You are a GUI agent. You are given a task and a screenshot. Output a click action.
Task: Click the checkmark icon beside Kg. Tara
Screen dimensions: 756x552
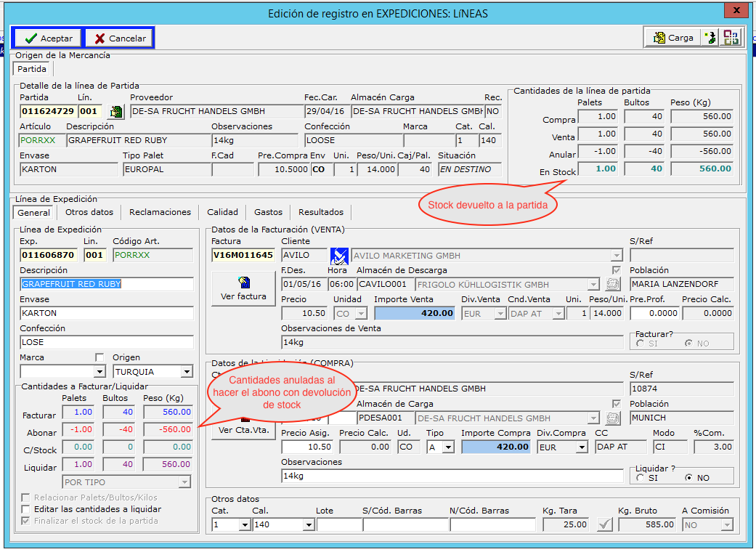(604, 524)
